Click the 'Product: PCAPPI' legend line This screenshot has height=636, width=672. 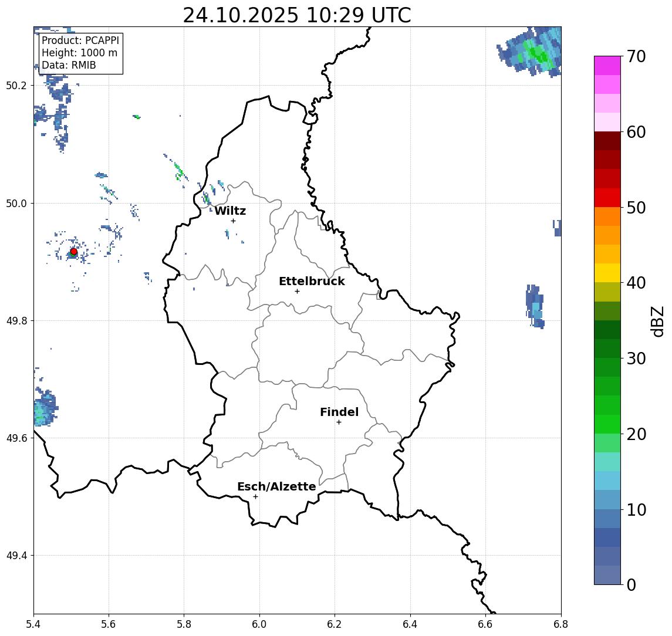tap(80, 40)
